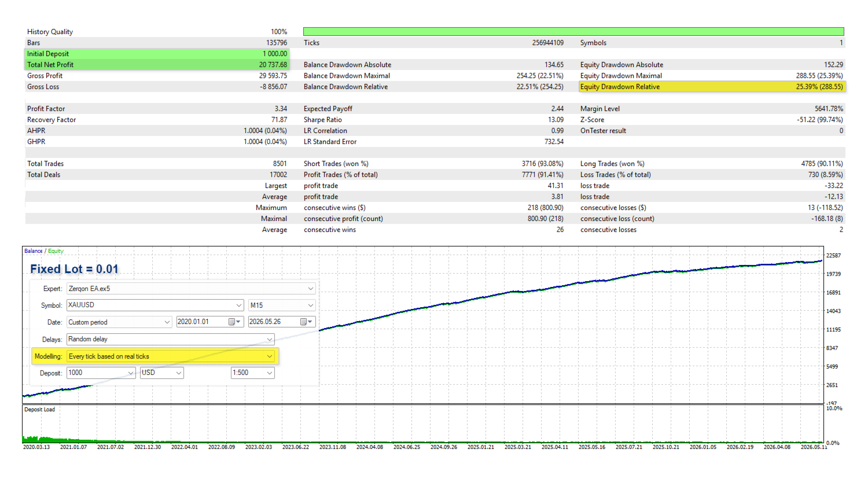Select the History Quality value 100%
Screen dimensions: 868x486
tap(279, 32)
